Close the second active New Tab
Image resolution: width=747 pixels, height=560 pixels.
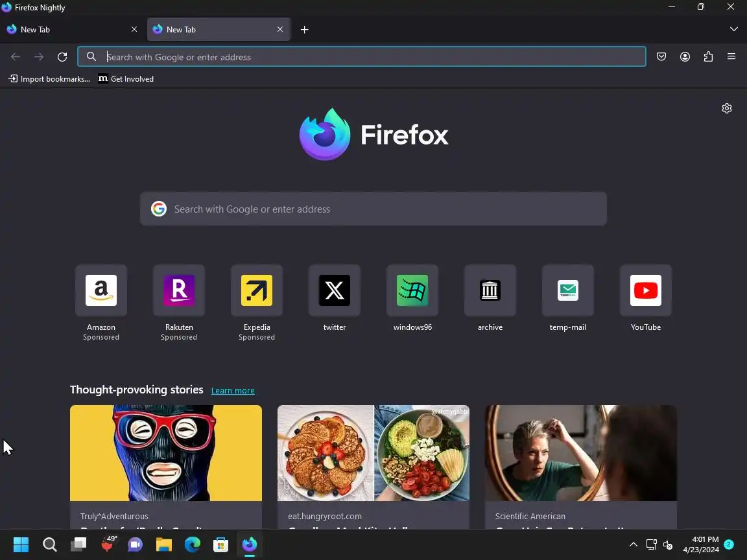click(280, 30)
